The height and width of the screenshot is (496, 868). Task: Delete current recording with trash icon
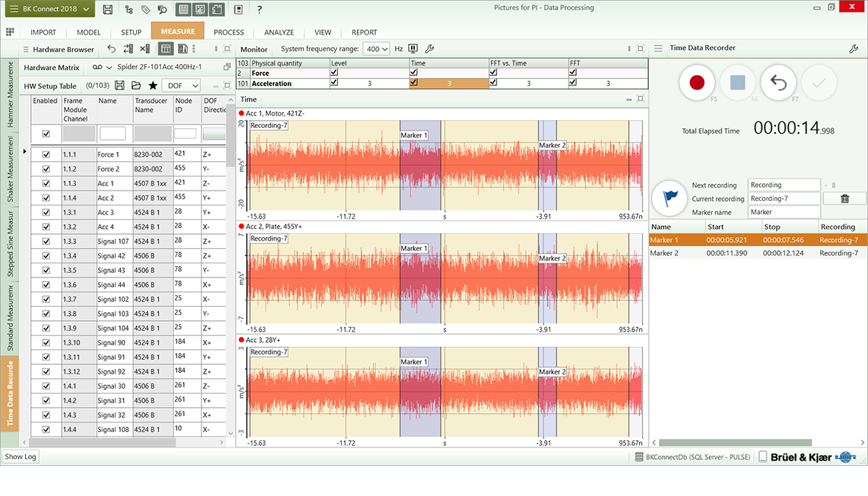pyautogui.click(x=844, y=199)
